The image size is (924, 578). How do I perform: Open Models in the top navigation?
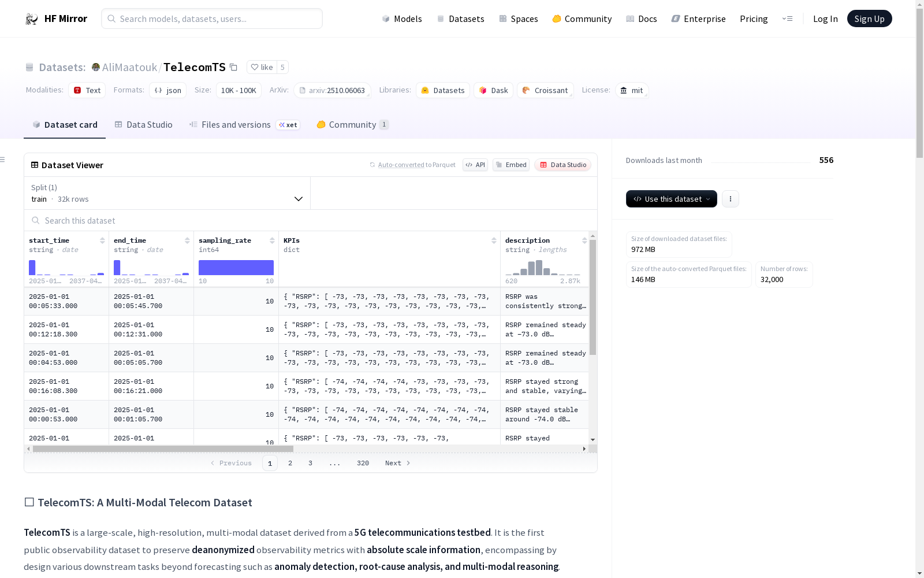pos(402,19)
